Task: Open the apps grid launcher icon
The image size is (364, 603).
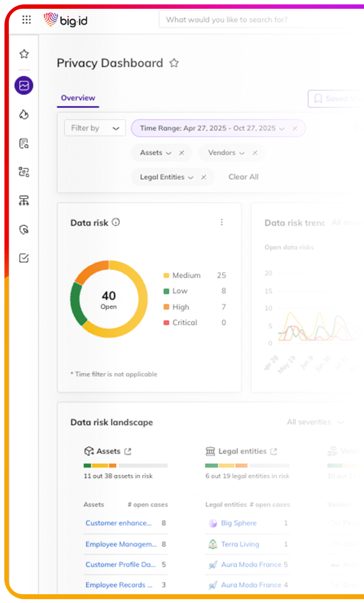Action: (26, 20)
